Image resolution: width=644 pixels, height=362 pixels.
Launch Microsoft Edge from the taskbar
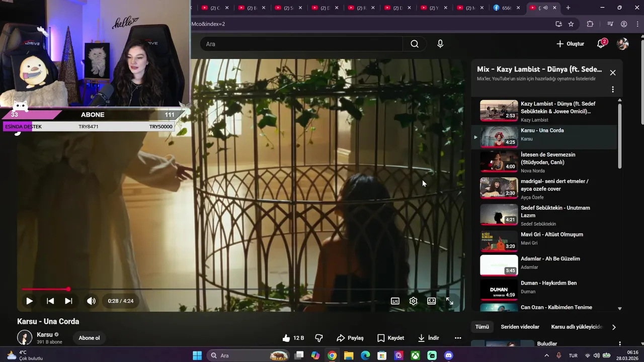pos(365,355)
